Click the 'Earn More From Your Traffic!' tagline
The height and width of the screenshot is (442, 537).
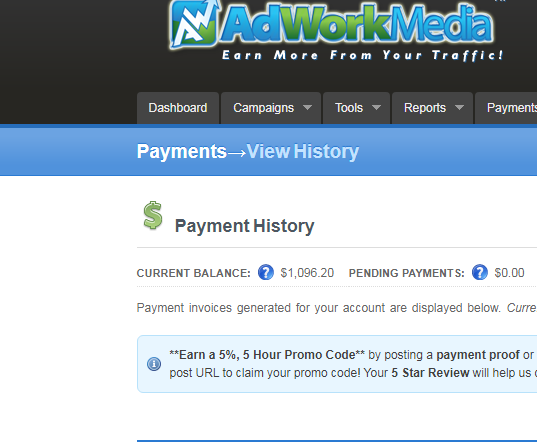[x=363, y=55]
